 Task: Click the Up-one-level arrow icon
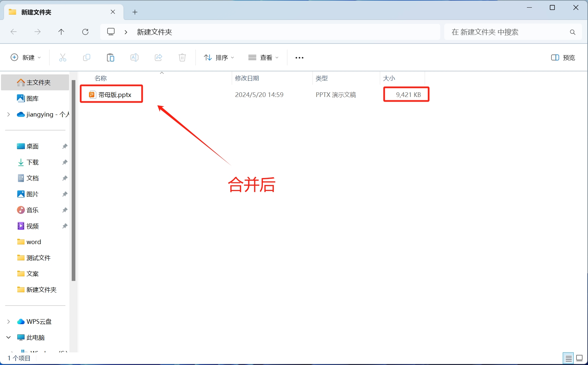tap(61, 32)
